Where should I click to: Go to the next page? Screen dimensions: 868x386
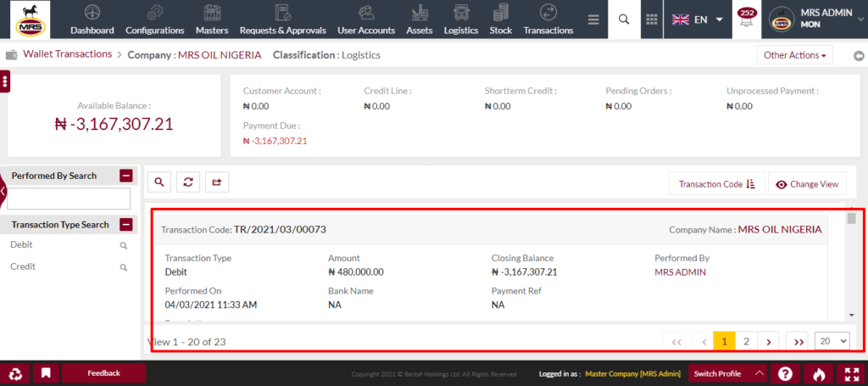pyautogui.click(x=768, y=342)
